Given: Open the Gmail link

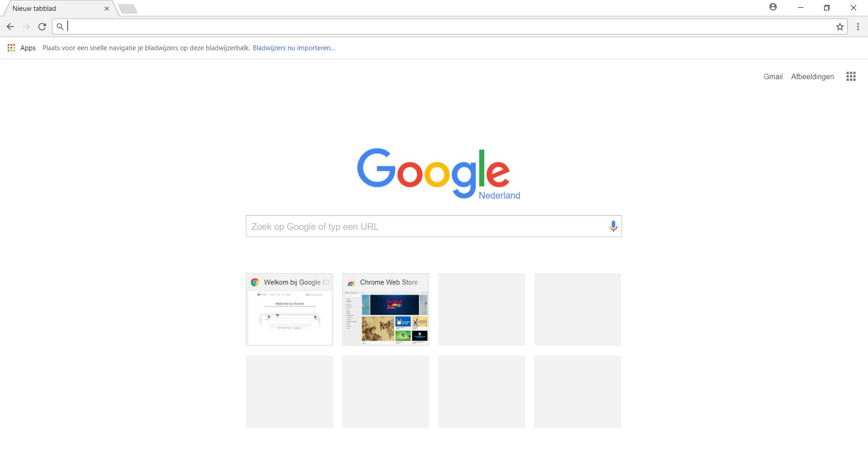Looking at the screenshot, I should tap(773, 76).
